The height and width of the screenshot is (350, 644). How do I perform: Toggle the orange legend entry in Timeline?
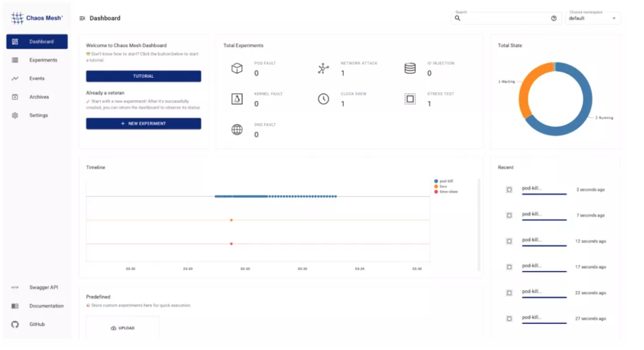click(x=440, y=186)
